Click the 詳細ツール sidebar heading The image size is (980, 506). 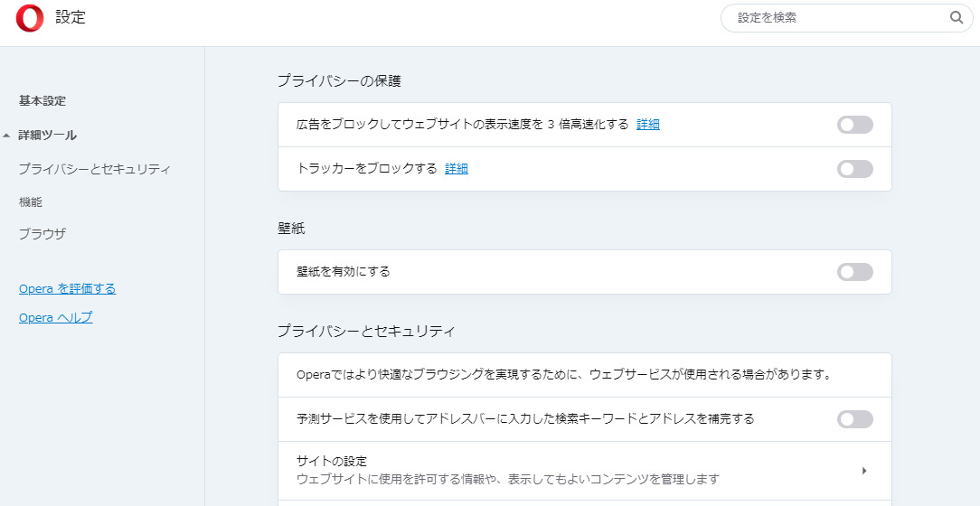click(x=48, y=136)
